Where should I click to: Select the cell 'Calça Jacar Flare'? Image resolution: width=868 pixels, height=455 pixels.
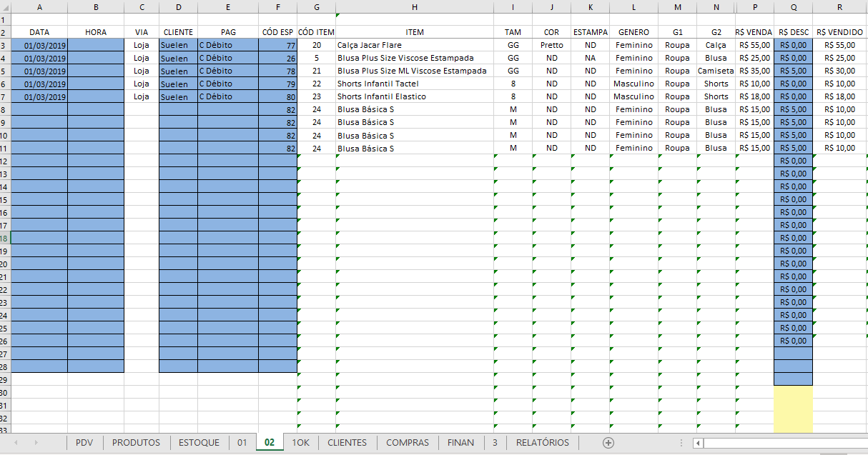(x=415, y=45)
